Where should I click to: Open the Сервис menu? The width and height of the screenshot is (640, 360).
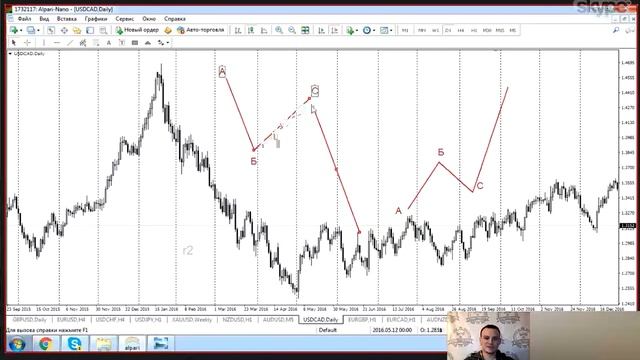pyautogui.click(x=124, y=19)
